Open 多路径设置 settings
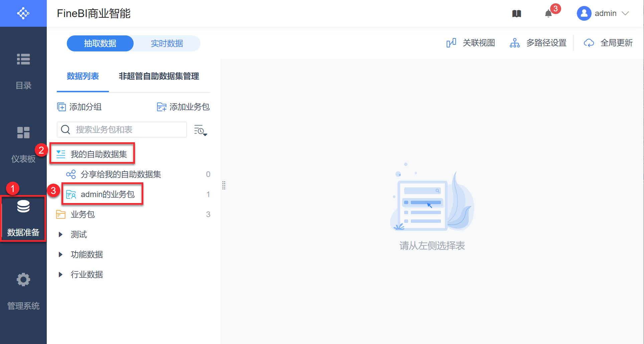The width and height of the screenshot is (644, 344). (538, 43)
